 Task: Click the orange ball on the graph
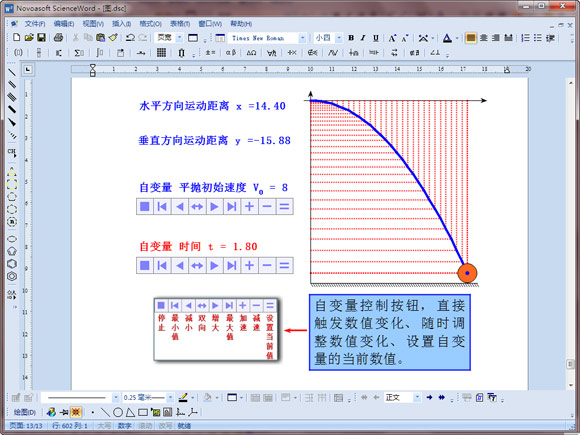point(467,273)
